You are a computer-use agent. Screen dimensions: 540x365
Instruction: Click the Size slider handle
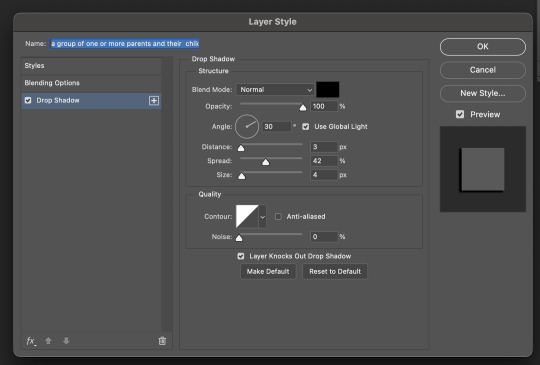tap(242, 176)
